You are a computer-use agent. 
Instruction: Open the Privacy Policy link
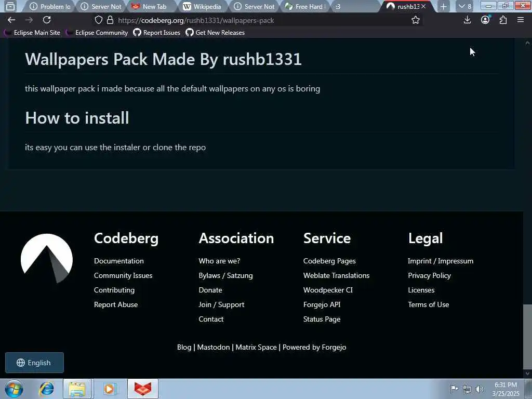[x=429, y=275]
